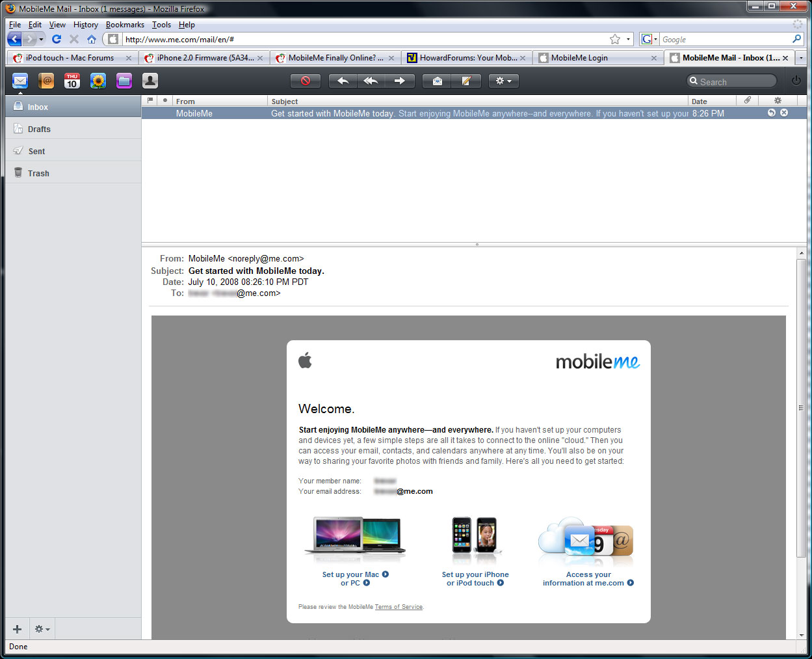Viewport: 812px width, 659px height.
Task: Open the MobileMe Account person icon
Action: (x=150, y=81)
